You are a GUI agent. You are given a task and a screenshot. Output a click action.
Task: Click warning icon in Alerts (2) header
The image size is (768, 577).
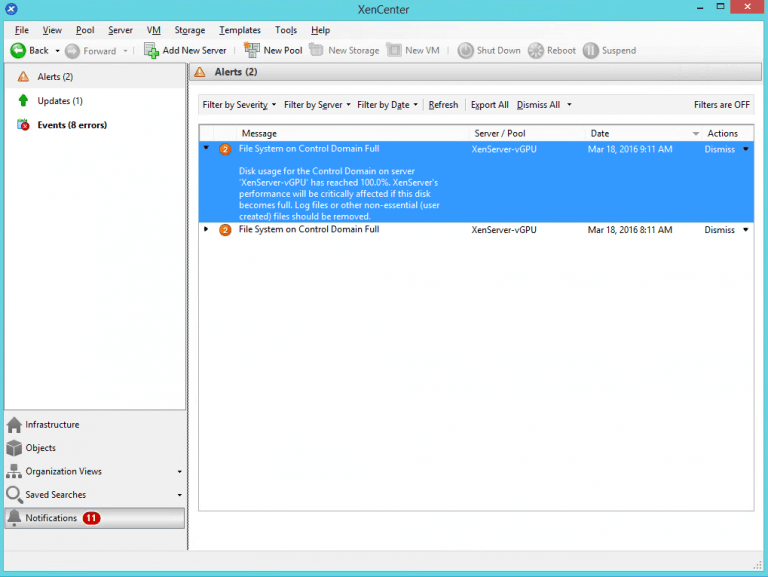(200, 72)
